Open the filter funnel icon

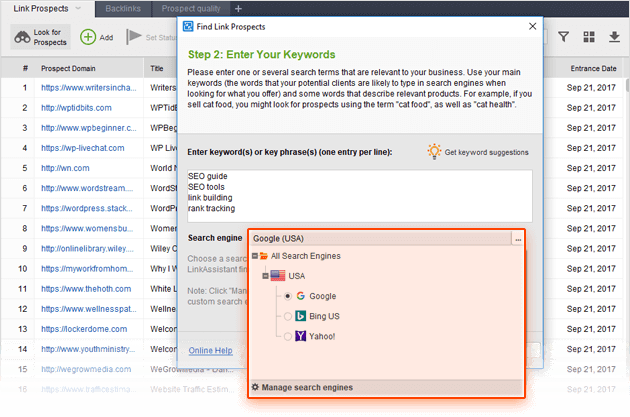[564, 37]
